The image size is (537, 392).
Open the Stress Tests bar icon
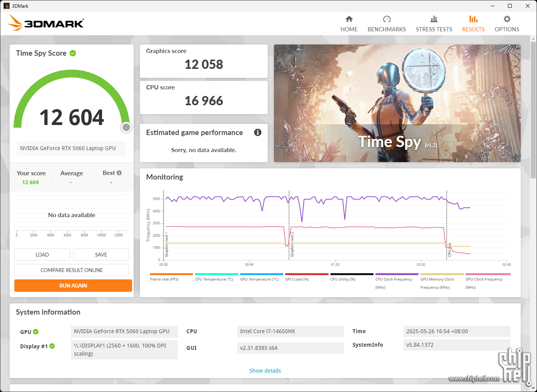(x=434, y=19)
